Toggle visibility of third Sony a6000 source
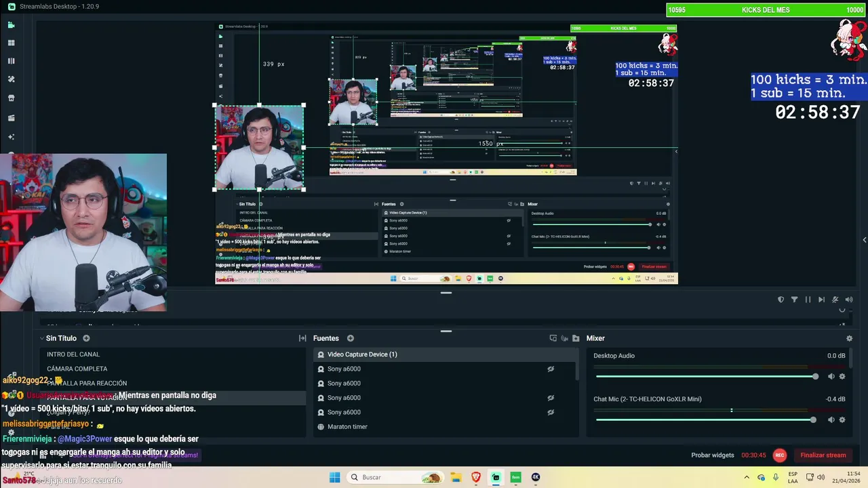This screenshot has width=868, height=488. coord(551,398)
